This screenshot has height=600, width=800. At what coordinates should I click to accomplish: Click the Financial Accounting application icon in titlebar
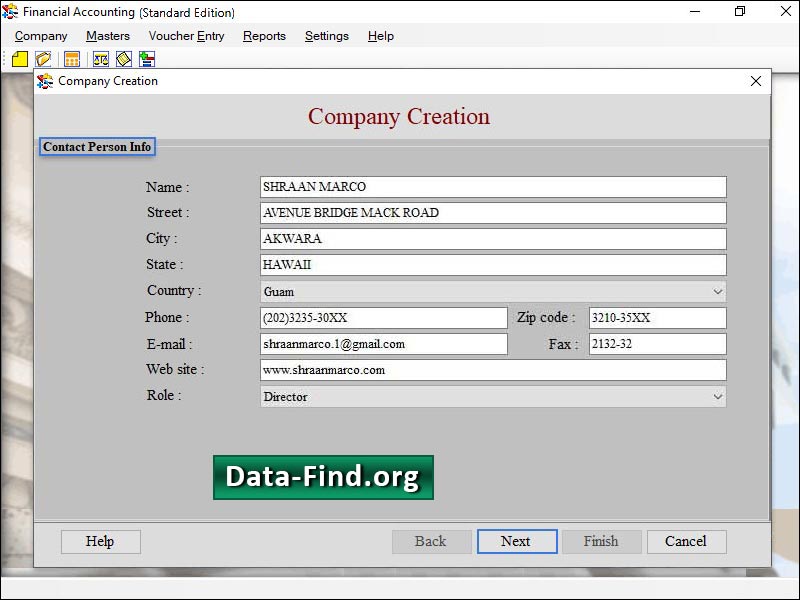9,12
